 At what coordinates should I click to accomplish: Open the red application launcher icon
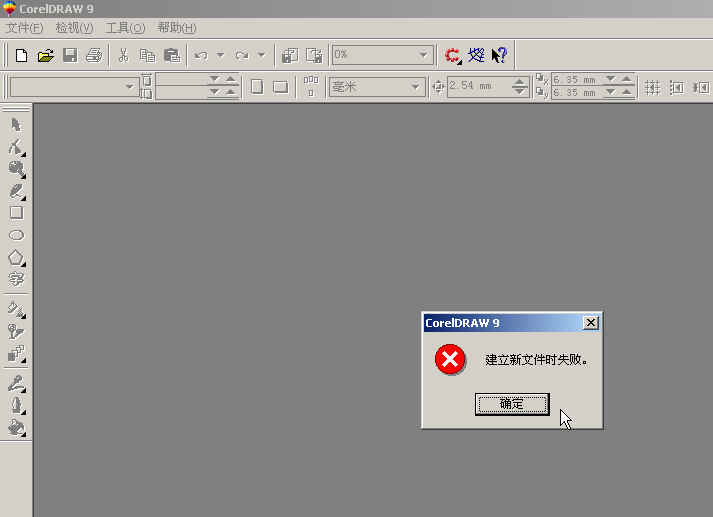(452, 55)
